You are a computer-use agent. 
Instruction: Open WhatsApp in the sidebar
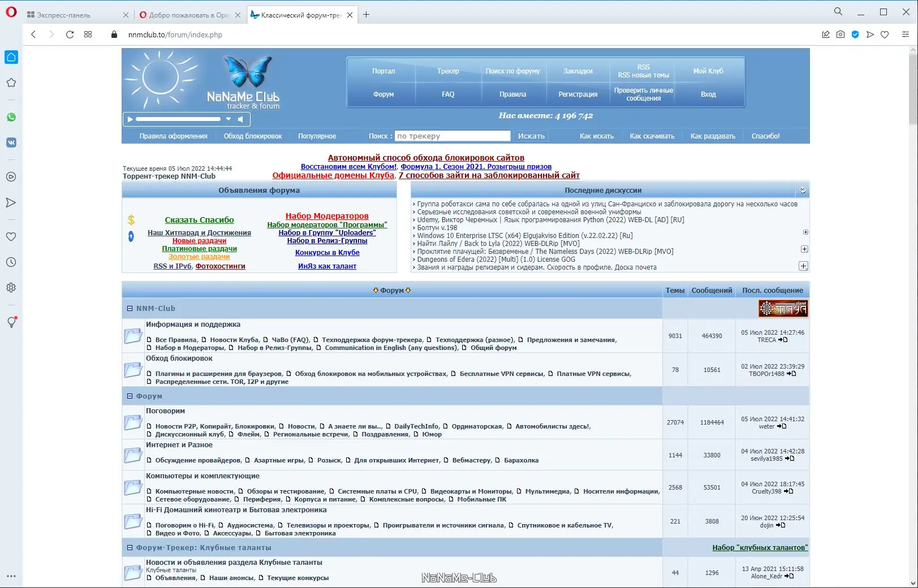click(x=11, y=117)
